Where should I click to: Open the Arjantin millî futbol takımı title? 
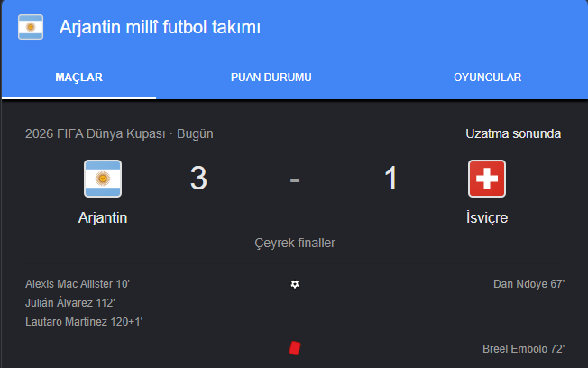pyautogui.click(x=160, y=27)
